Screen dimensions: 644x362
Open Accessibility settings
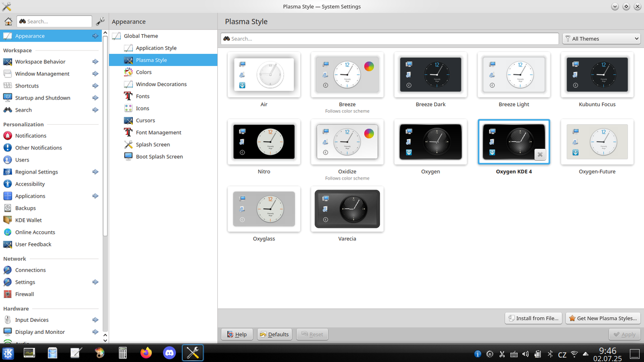51,184
